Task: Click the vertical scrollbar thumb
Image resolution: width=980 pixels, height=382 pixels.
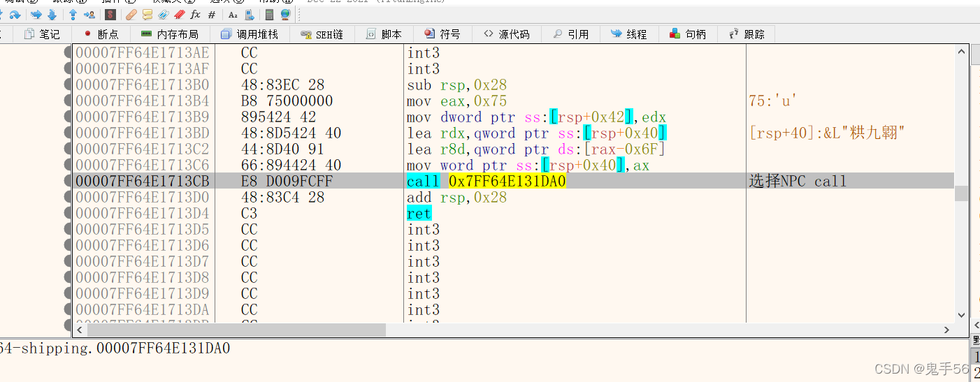Action: pos(961,193)
